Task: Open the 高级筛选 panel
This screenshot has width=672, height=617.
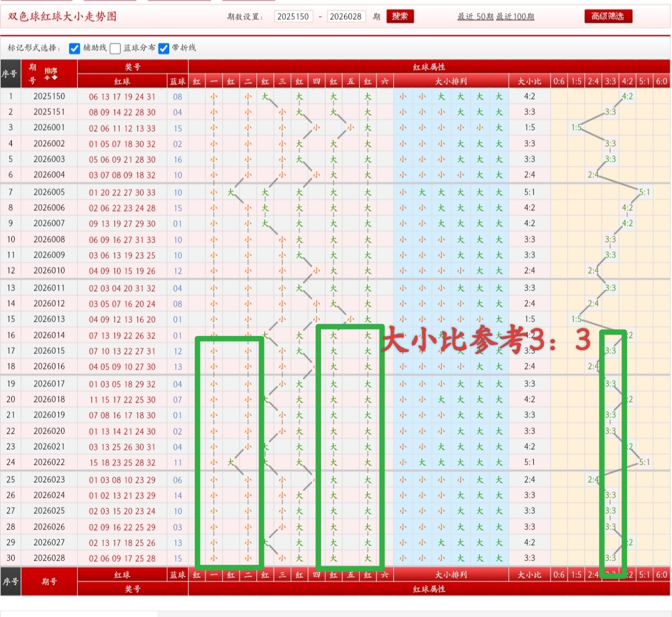Action: pyautogui.click(x=607, y=16)
